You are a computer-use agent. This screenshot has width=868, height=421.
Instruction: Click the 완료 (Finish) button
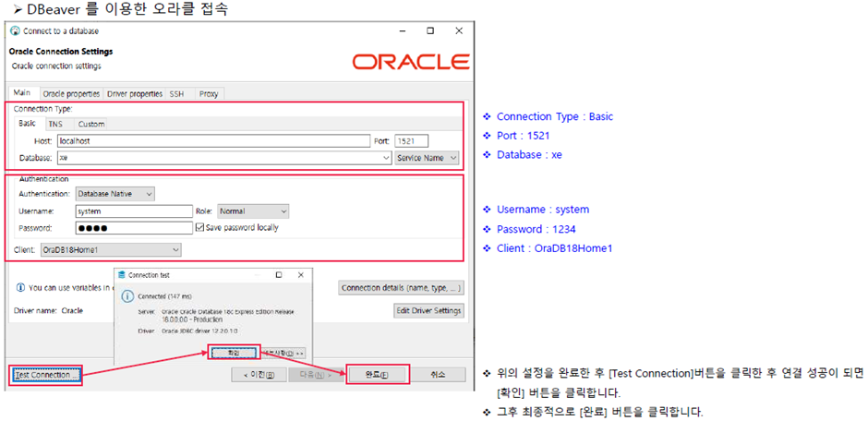(x=377, y=375)
